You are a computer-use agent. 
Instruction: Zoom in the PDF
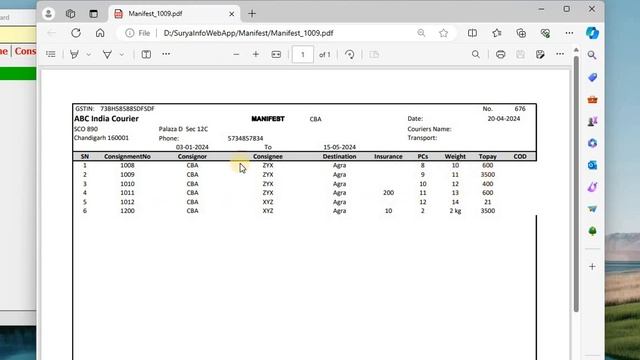(x=256, y=54)
